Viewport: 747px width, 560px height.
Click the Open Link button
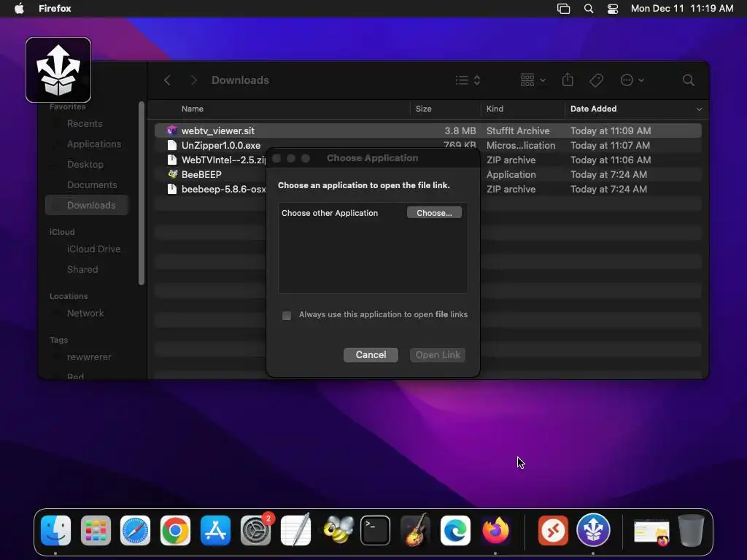coord(438,355)
